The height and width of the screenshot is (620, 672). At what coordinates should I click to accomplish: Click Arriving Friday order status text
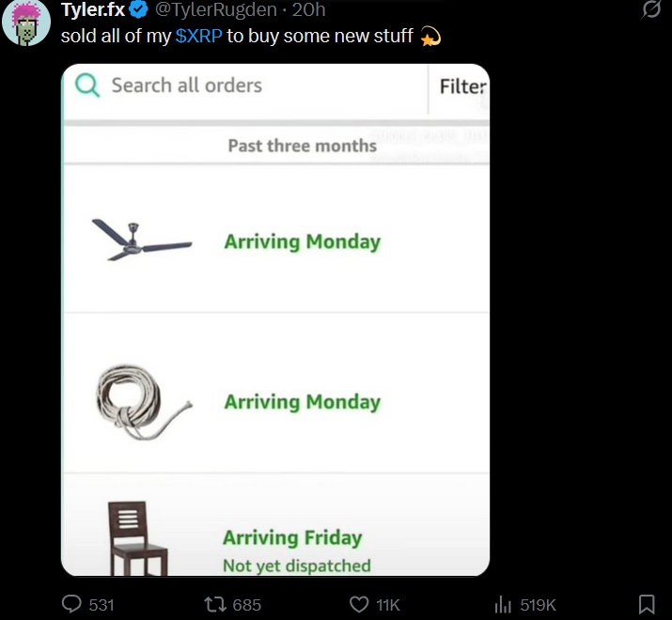coord(292,538)
